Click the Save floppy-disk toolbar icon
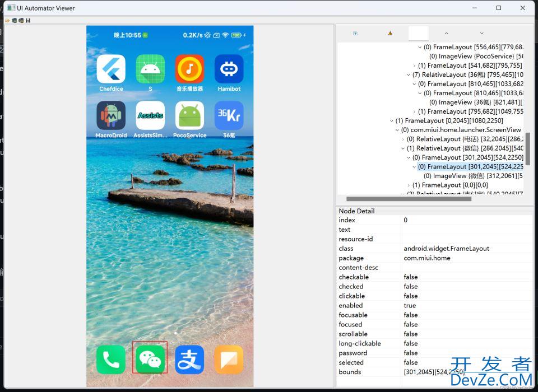The height and width of the screenshot is (392, 538). (x=28, y=21)
